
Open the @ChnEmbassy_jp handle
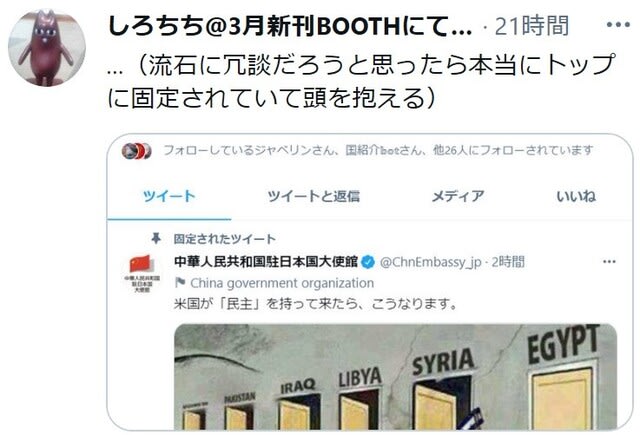coord(431,262)
